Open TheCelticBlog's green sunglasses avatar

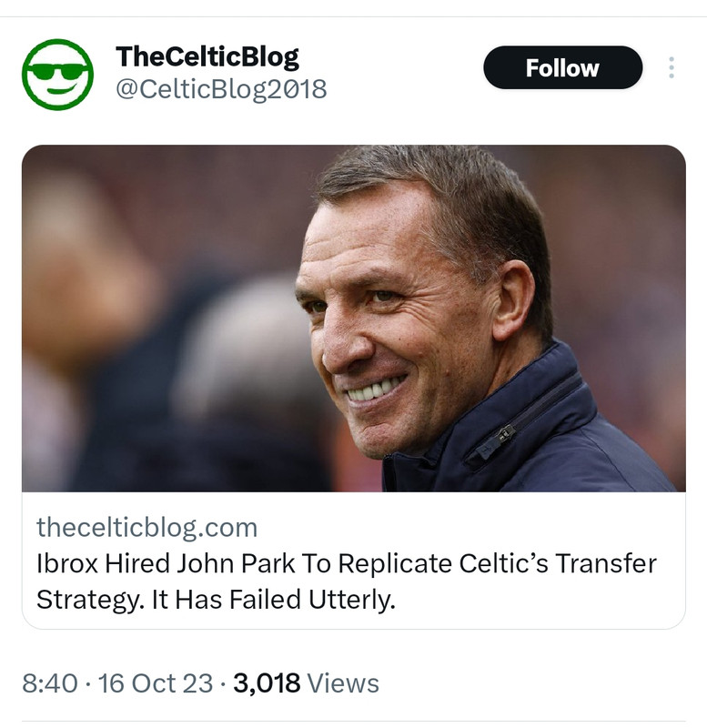pyautogui.click(x=58, y=75)
